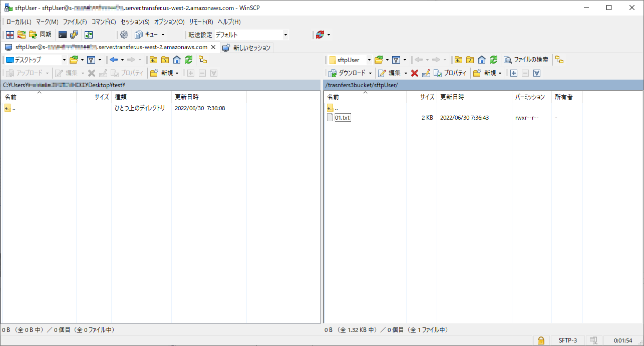Click the lock icon in the status bar

coord(541,340)
